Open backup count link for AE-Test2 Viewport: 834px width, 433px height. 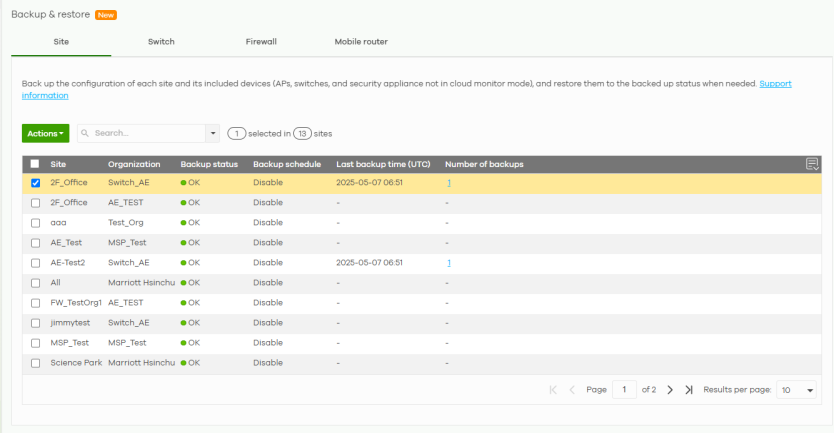[x=449, y=263]
